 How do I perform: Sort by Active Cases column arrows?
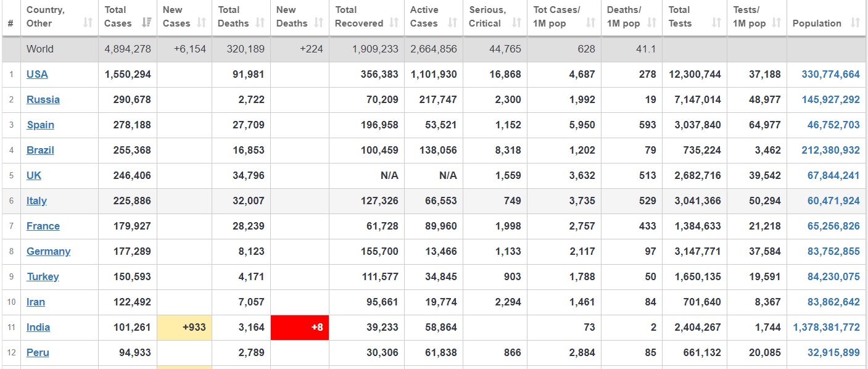coord(452,23)
